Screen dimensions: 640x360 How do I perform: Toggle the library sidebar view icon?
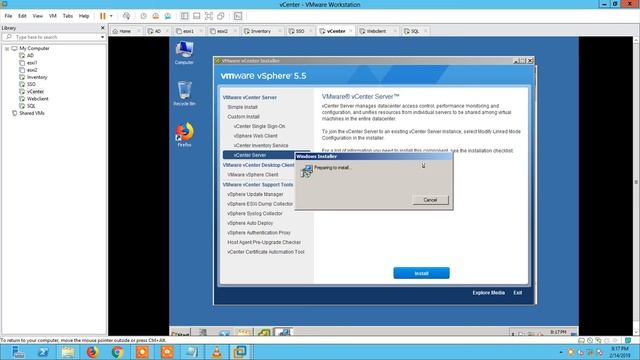(x=184, y=16)
